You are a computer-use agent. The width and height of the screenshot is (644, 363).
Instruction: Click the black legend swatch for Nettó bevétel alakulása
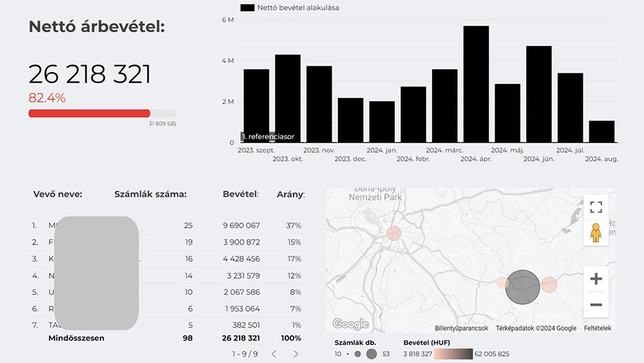[x=247, y=8]
